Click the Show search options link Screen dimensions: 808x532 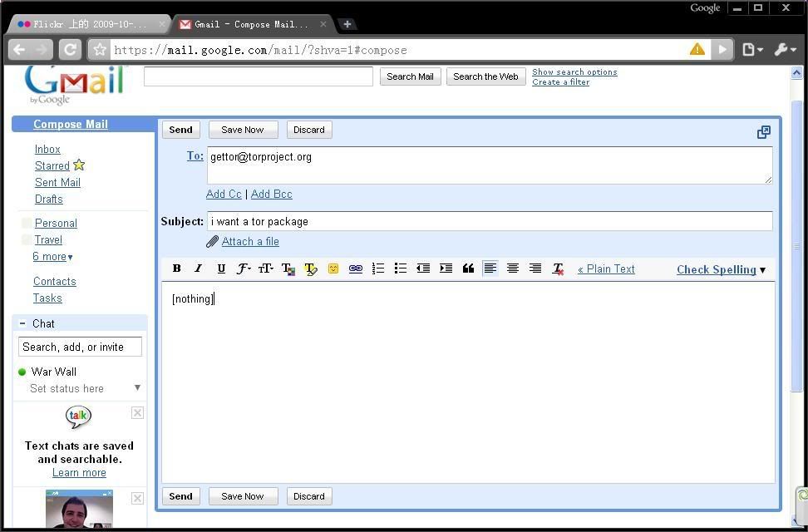coord(574,72)
